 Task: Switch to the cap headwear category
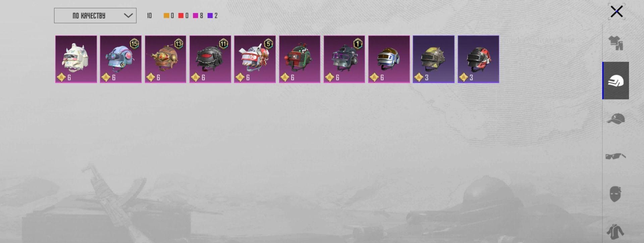click(x=616, y=119)
